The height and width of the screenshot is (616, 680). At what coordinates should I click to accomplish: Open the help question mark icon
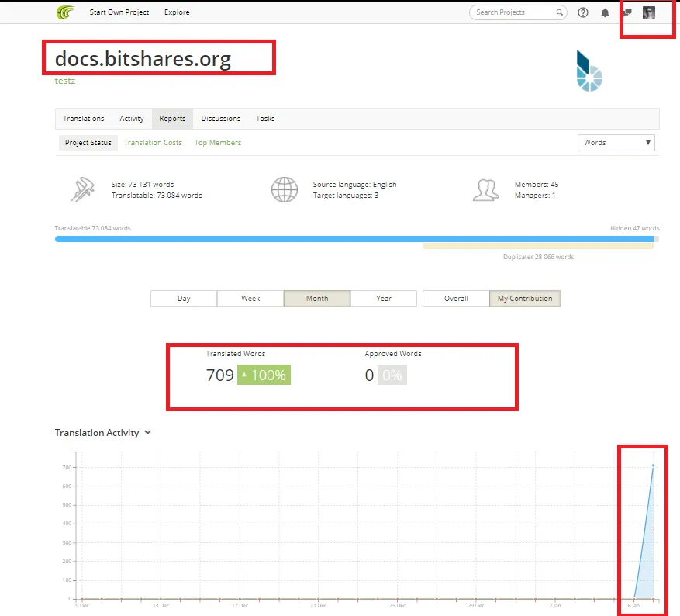pyautogui.click(x=583, y=12)
